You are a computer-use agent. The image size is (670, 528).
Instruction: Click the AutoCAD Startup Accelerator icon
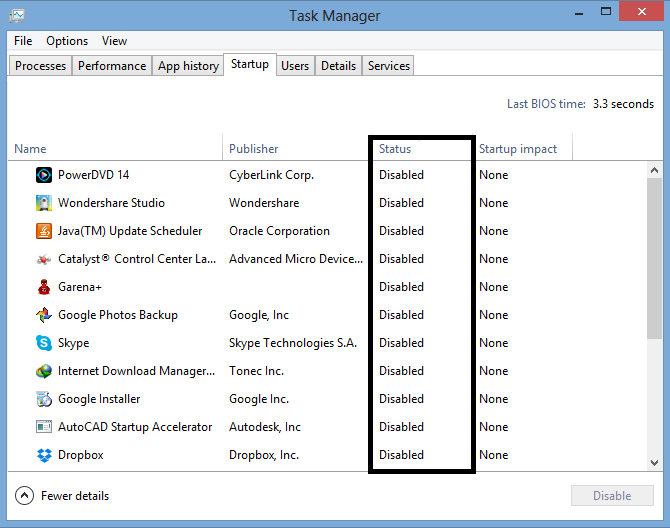44,427
